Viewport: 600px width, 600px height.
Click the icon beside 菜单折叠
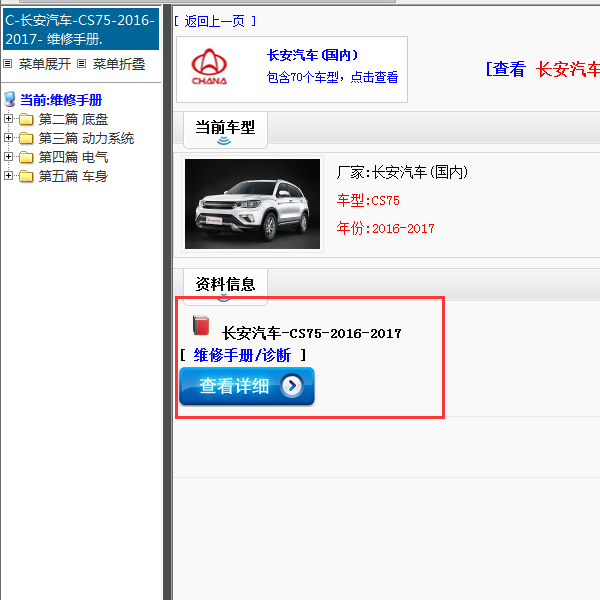tap(82, 64)
